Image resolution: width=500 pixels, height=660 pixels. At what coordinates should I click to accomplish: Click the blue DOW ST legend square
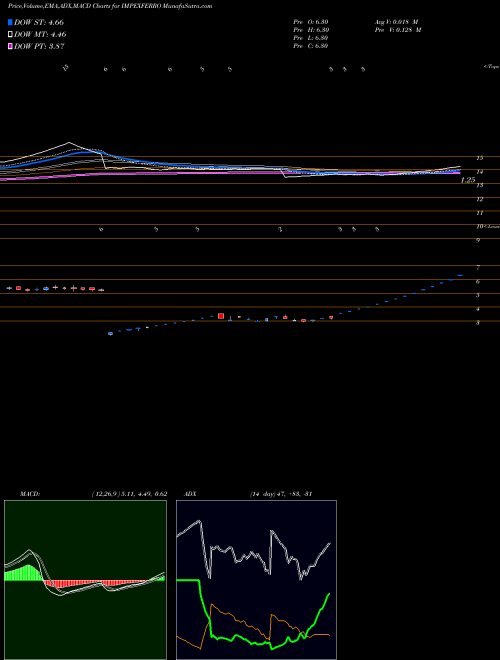10,22
